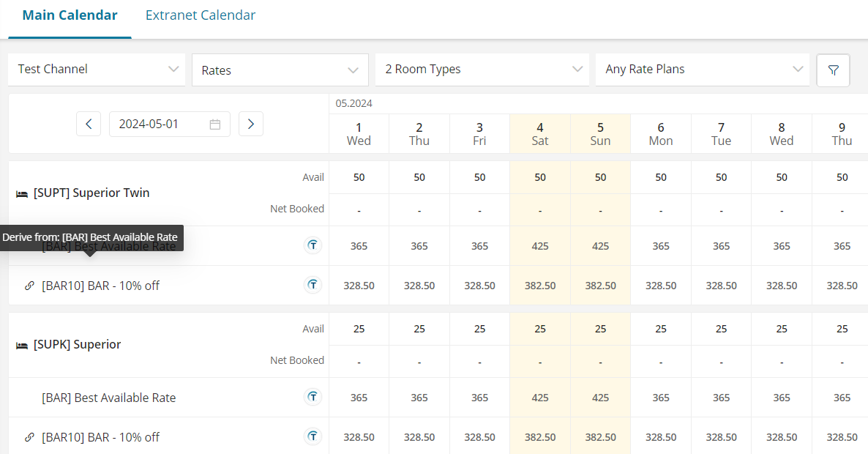Click Superior Twin BAR10 rate 328.50 on Wed 8
This screenshot has width=868, height=454.
tap(781, 286)
